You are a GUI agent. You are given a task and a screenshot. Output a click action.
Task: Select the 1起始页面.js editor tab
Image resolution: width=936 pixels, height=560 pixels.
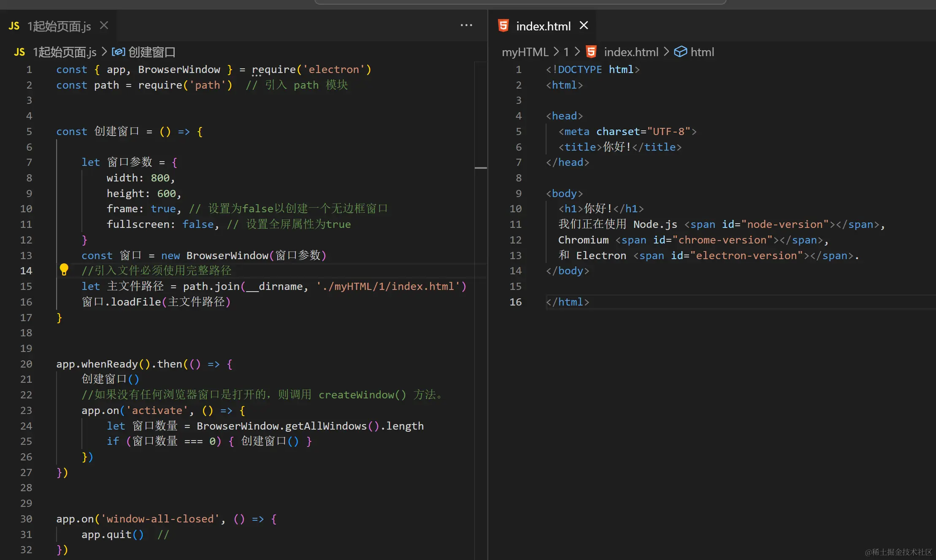pos(59,26)
